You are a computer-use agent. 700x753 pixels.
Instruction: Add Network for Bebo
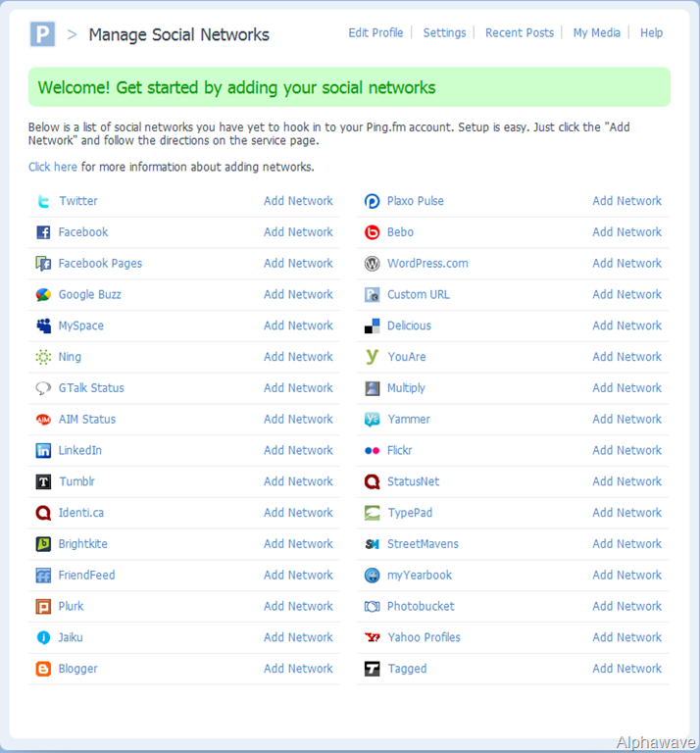[x=627, y=232]
